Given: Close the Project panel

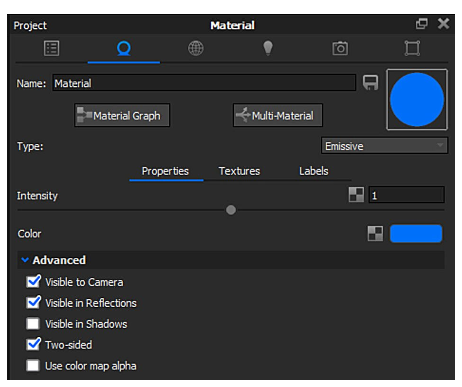Looking at the screenshot, I should (x=444, y=24).
